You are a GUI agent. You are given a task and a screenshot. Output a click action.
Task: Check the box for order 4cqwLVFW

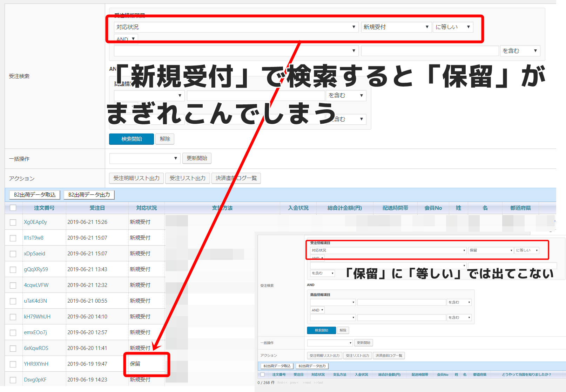pyautogui.click(x=13, y=285)
